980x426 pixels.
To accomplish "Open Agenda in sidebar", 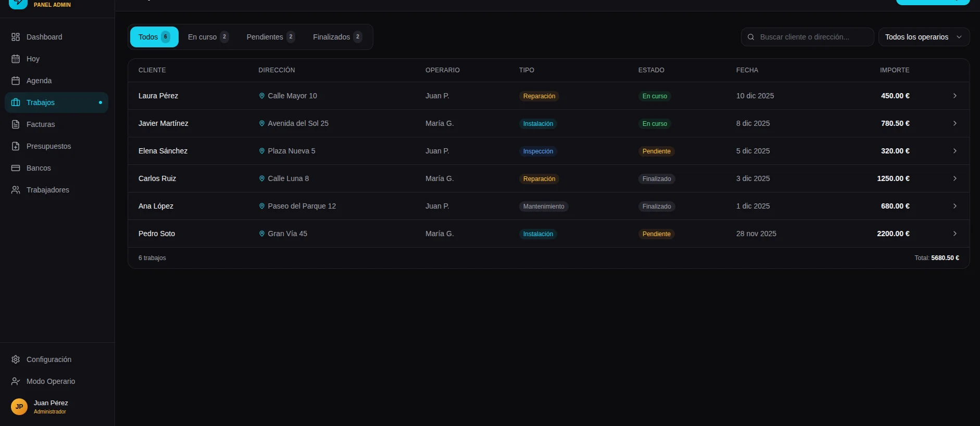I will 56,81.
